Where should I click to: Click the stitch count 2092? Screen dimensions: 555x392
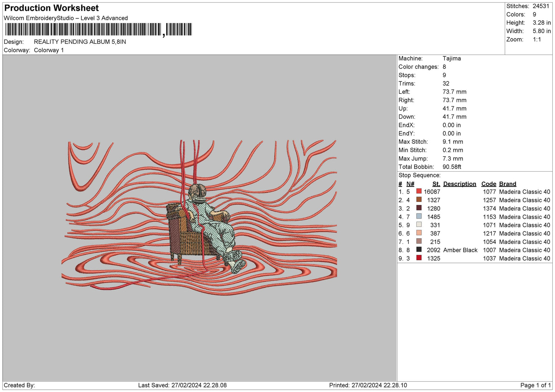coord(433,250)
